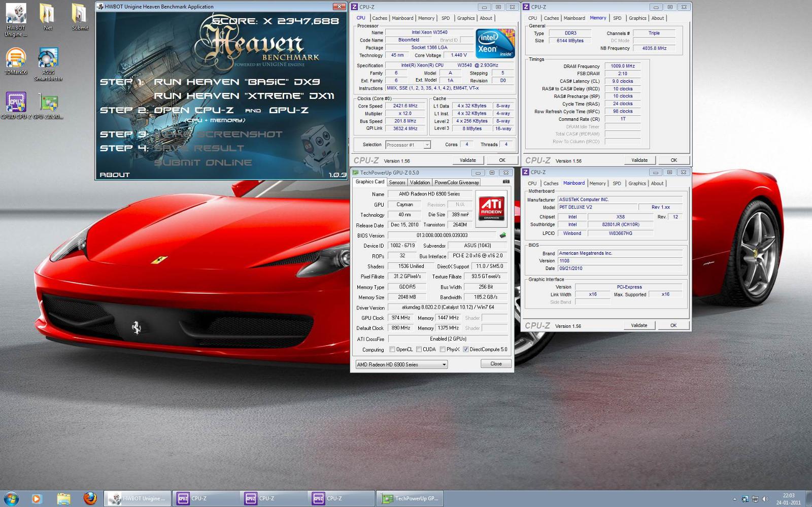Click the Driver Version field in GPU-Z
This screenshot has width=812, height=507.
point(448,307)
